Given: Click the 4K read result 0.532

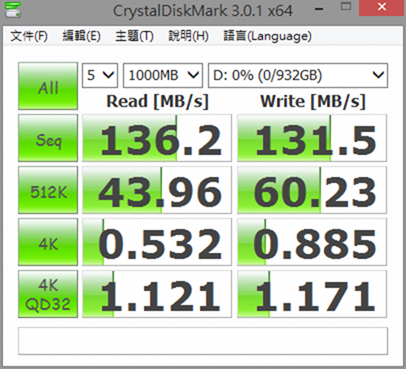Looking at the screenshot, I should point(157,242).
